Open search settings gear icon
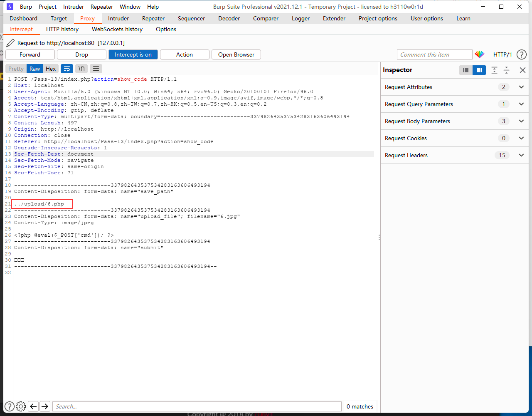Viewport: 532px width, 416px height. click(21, 406)
